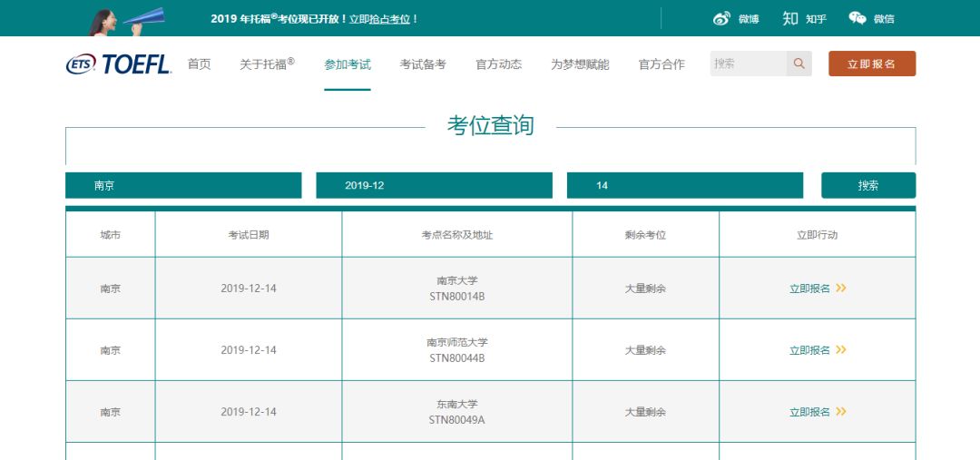980x460 pixels.
Task: Click the 剩余考位 column header
Action: tap(646, 235)
